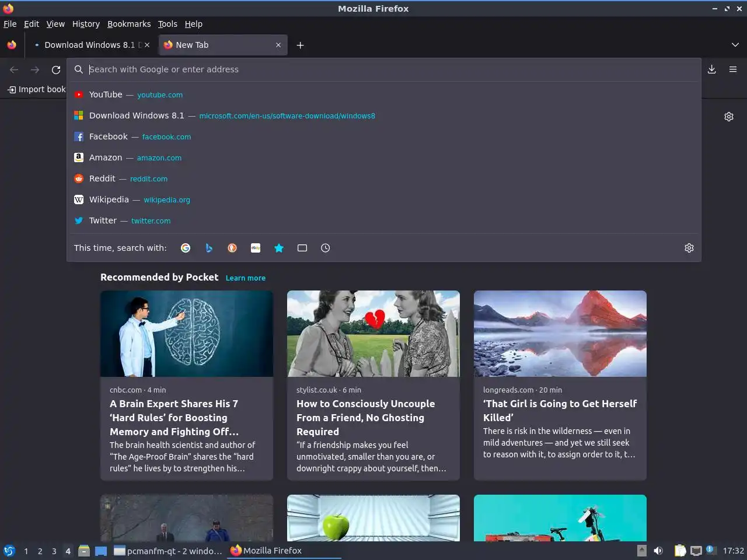Switch to pcmanfm-qt taskbar window

[x=168, y=551]
